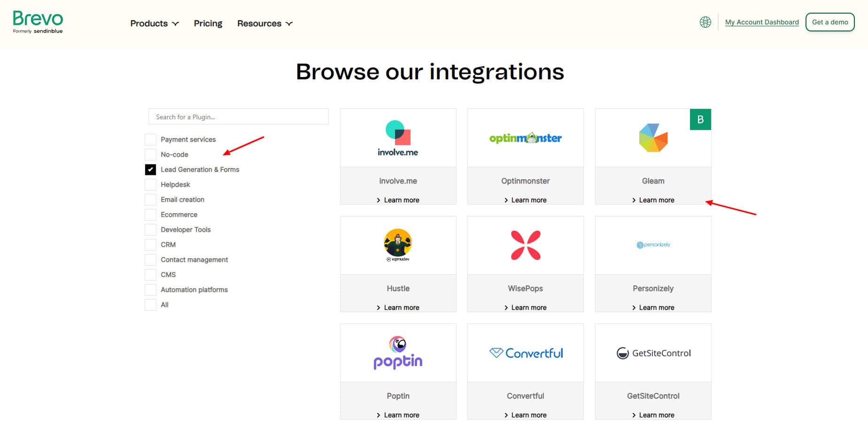Open the Pricing page
The height and width of the screenshot is (430, 868).
(208, 23)
